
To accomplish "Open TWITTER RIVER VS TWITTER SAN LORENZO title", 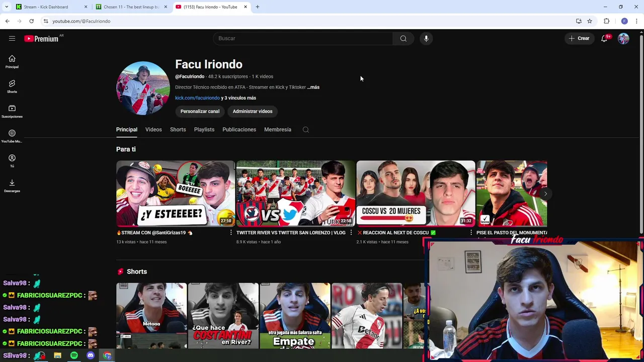I will (x=291, y=233).
